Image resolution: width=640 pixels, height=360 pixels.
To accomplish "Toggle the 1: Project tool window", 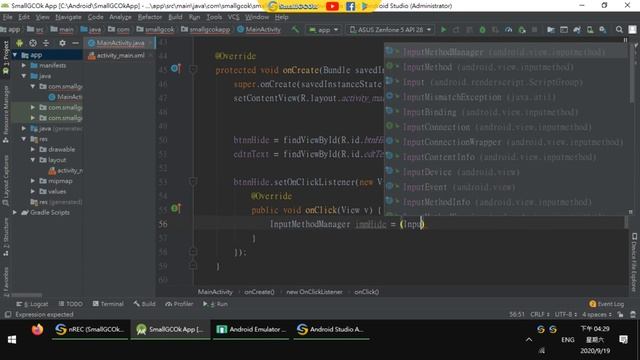I will pos(6,57).
